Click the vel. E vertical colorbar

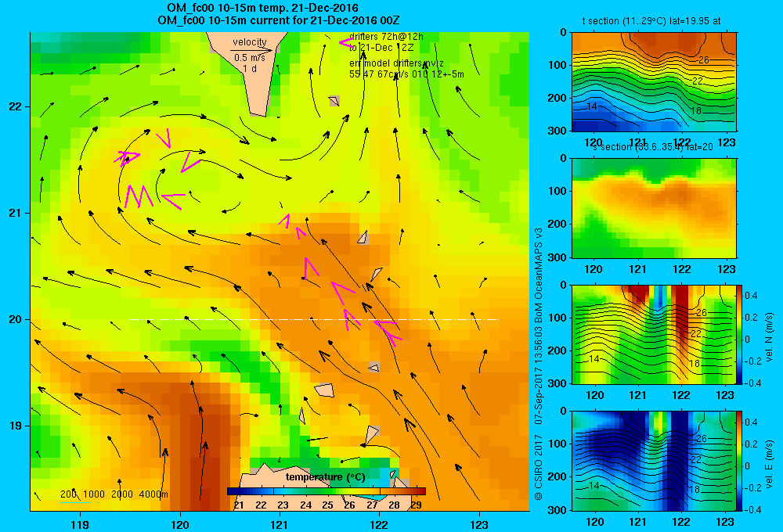[x=740, y=461]
